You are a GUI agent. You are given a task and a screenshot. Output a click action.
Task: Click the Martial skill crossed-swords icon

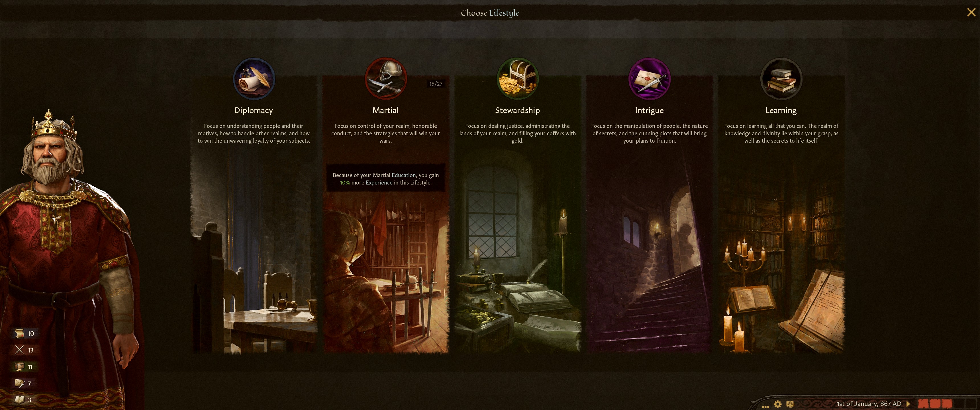click(19, 350)
